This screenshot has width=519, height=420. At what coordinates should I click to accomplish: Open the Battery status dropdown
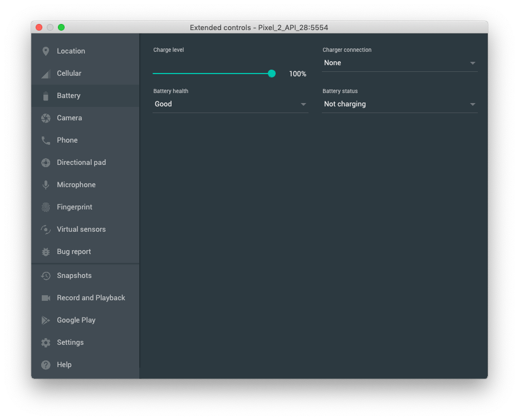pyautogui.click(x=399, y=104)
